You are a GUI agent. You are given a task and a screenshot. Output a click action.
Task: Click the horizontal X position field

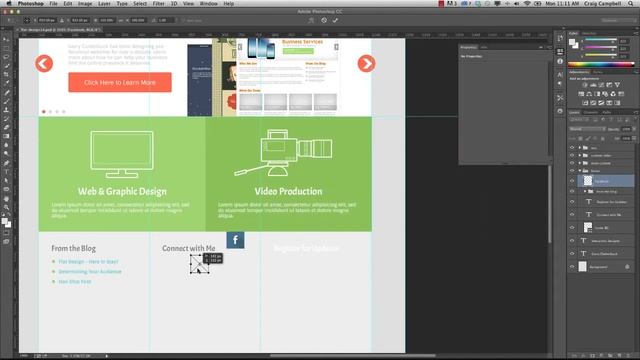tap(46, 20)
